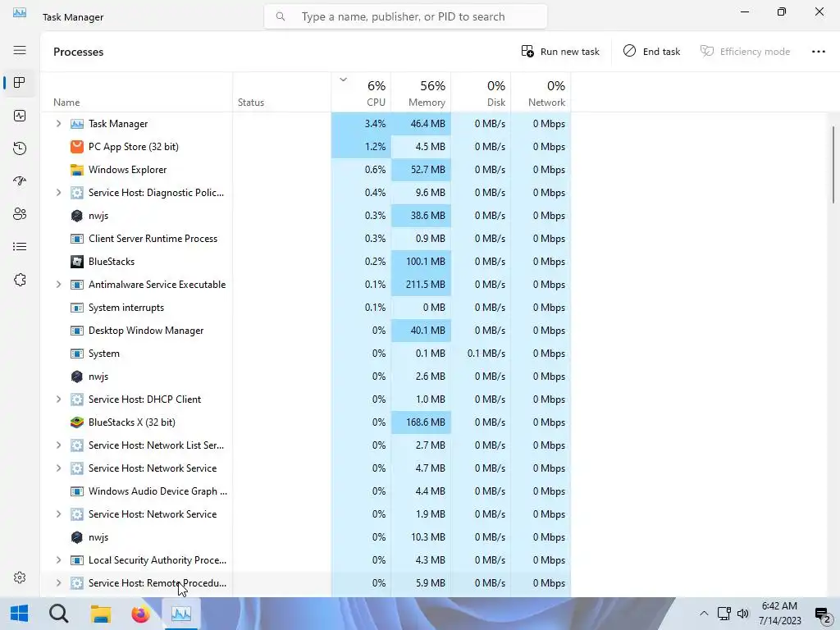Sort by the Disk column header
The height and width of the screenshot is (630, 840).
pos(481,92)
